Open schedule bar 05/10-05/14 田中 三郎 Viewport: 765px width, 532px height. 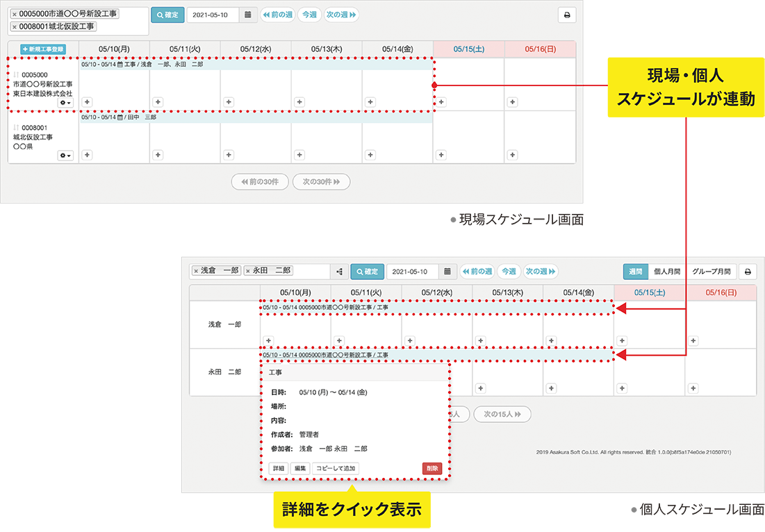coord(256,117)
